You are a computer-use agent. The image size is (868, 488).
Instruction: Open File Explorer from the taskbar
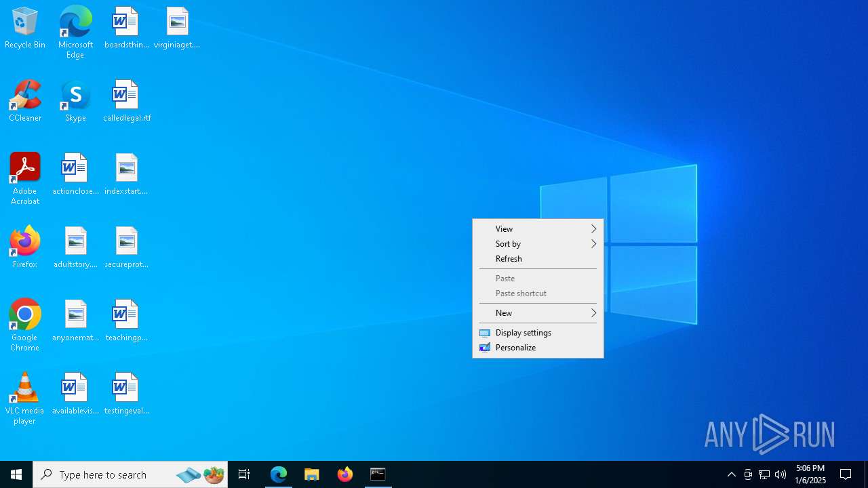tap(312, 474)
